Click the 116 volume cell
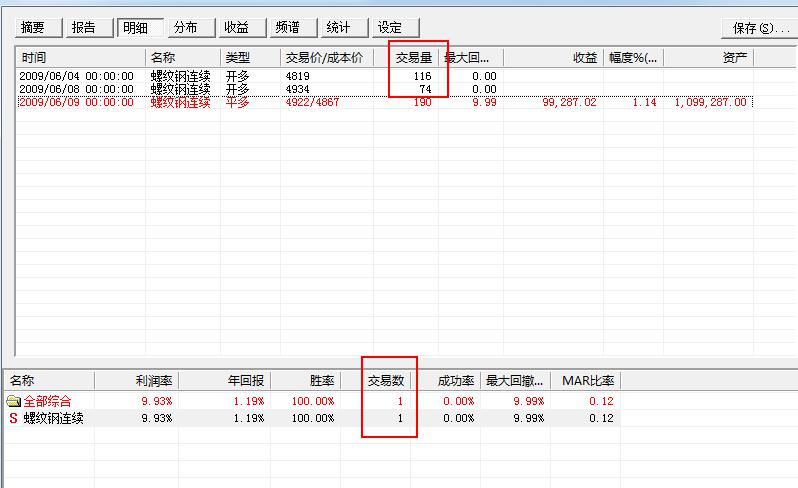Image resolution: width=798 pixels, height=488 pixels. (x=422, y=76)
